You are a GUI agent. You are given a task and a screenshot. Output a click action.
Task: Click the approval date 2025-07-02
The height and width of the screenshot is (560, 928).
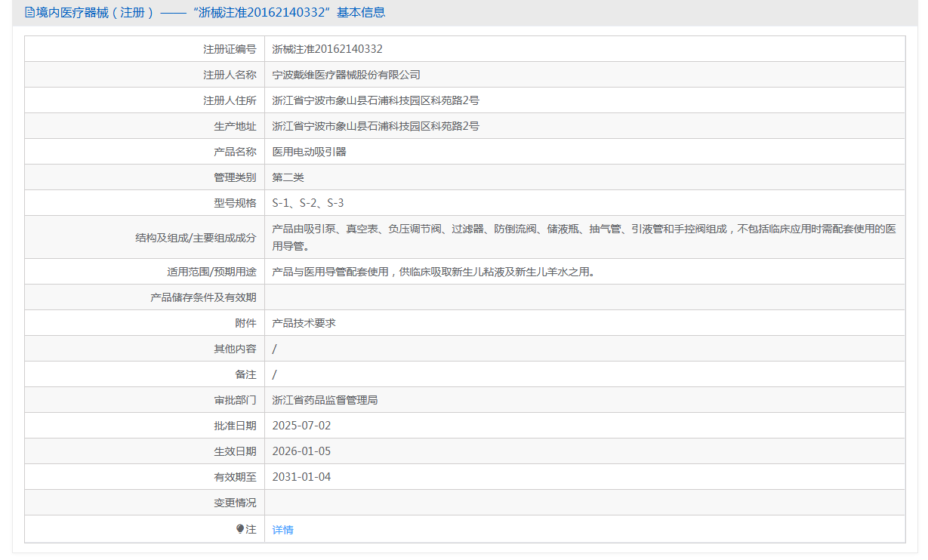(x=302, y=426)
